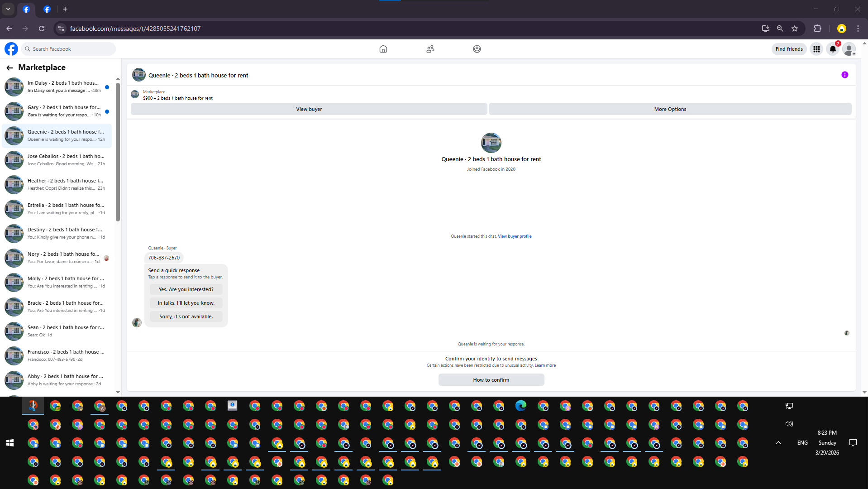Open the Friends icon in top navigation

pyautogui.click(x=430, y=49)
